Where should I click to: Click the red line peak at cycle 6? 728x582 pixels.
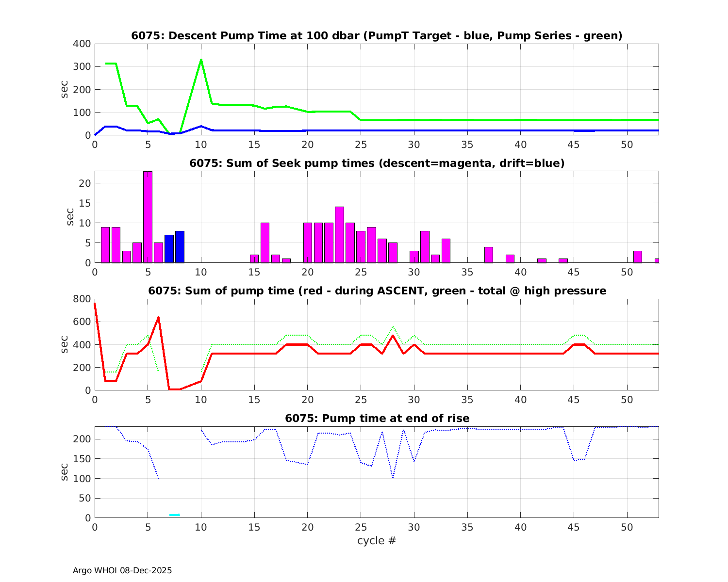pyautogui.click(x=158, y=318)
